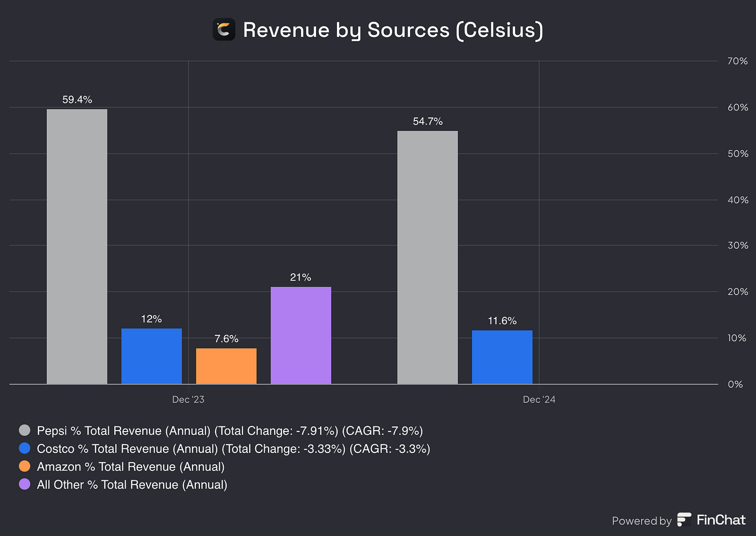
Task: Click the 12% data label
Action: 152,319
